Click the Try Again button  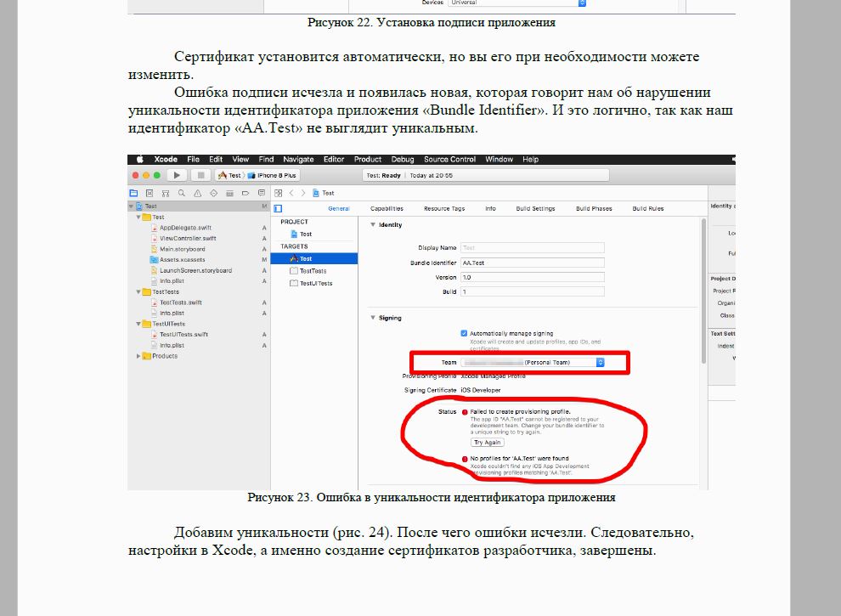click(x=488, y=443)
